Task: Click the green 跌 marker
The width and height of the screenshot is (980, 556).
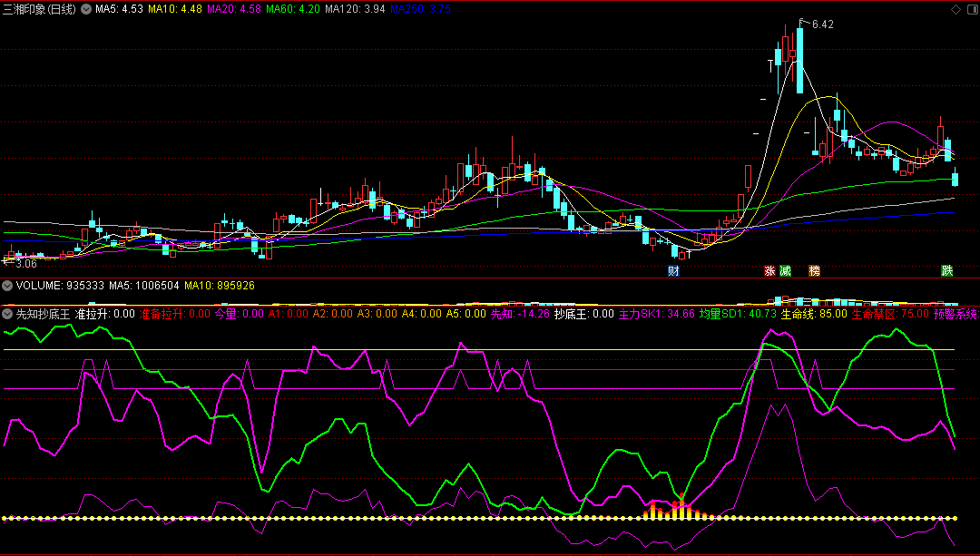Action: coord(947,270)
